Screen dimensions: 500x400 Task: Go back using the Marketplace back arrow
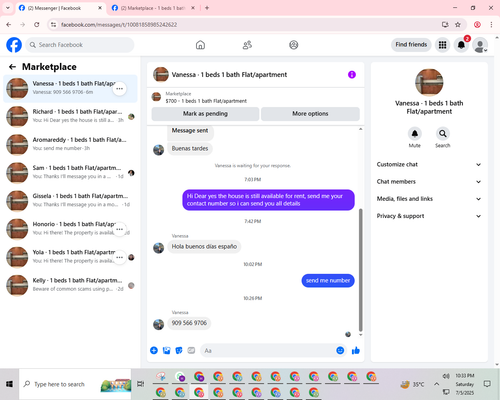(x=13, y=67)
